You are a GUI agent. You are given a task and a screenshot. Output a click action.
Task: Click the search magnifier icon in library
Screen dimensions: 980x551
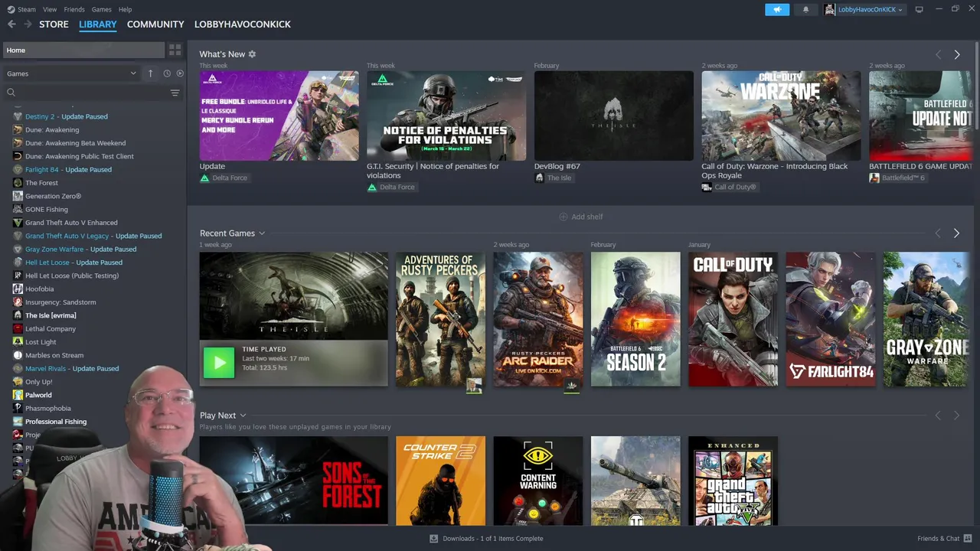pyautogui.click(x=11, y=93)
